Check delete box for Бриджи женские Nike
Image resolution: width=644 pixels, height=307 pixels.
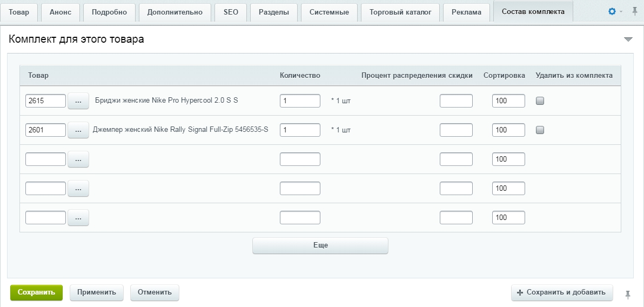click(540, 101)
